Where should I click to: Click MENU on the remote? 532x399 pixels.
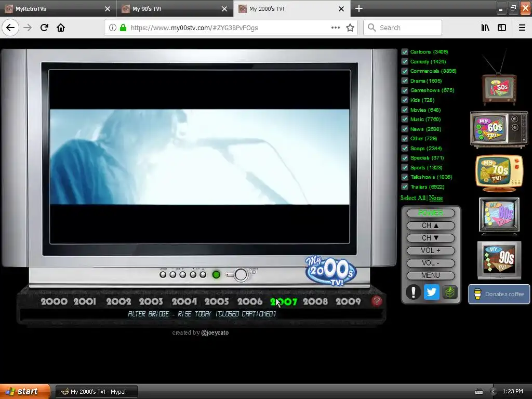431,275
